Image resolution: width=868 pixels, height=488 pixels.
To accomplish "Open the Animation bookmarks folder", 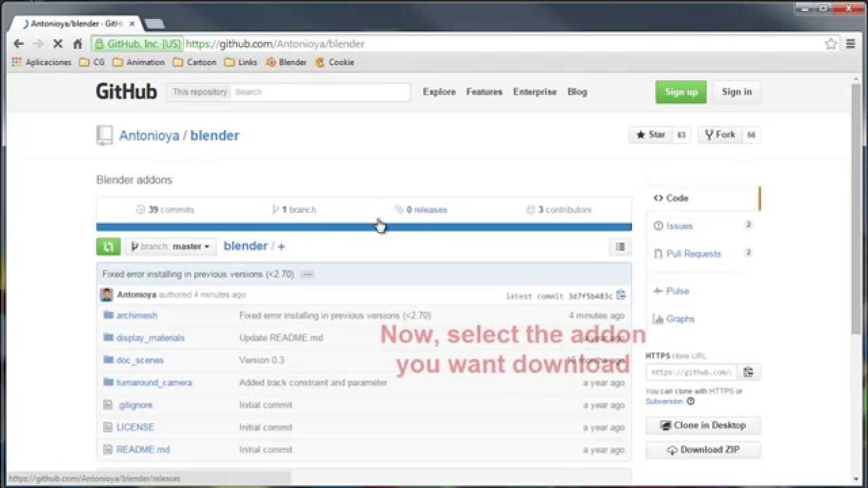I will [x=138, y=62].
